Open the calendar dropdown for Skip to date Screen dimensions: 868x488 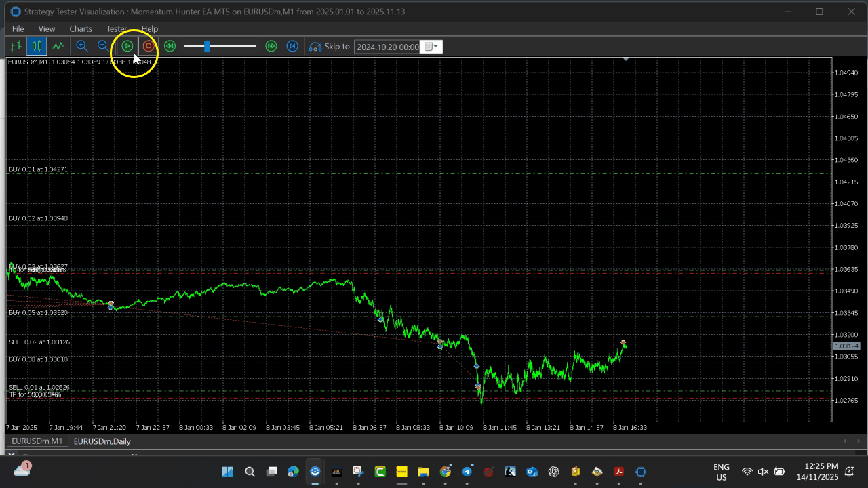click(x=431, y=47)
